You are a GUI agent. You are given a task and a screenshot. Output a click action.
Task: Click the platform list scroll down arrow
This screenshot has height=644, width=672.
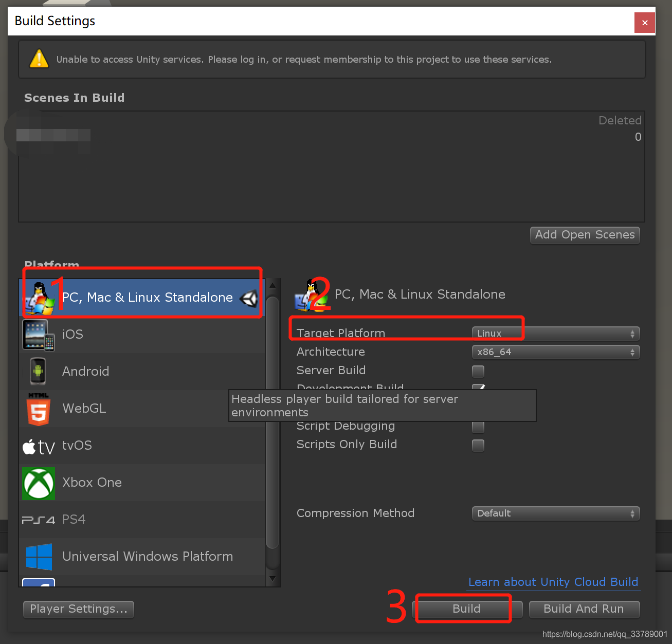(x=273, y=579)
